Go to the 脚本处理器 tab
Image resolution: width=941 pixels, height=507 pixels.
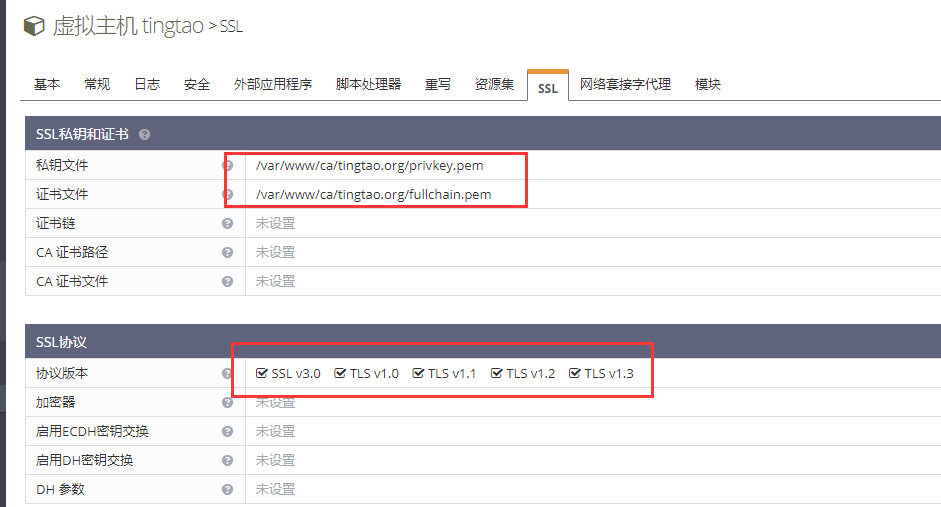368,85
